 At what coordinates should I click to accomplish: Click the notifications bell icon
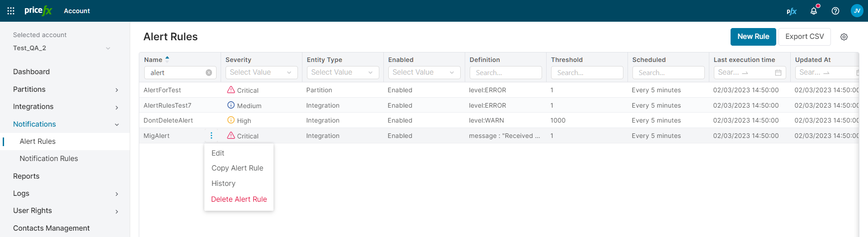(814, 11)
